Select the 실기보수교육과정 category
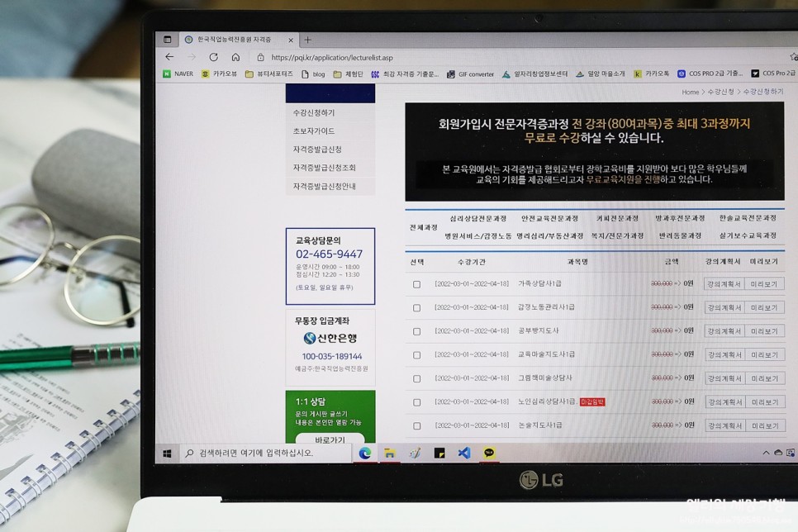 coord(748,235)
